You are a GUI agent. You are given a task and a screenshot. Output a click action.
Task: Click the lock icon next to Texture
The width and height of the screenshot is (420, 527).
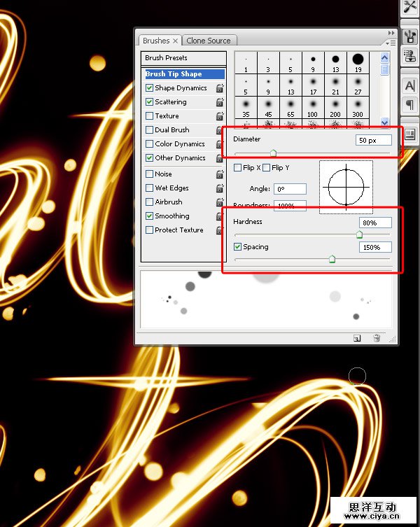(x=220, y=116)
